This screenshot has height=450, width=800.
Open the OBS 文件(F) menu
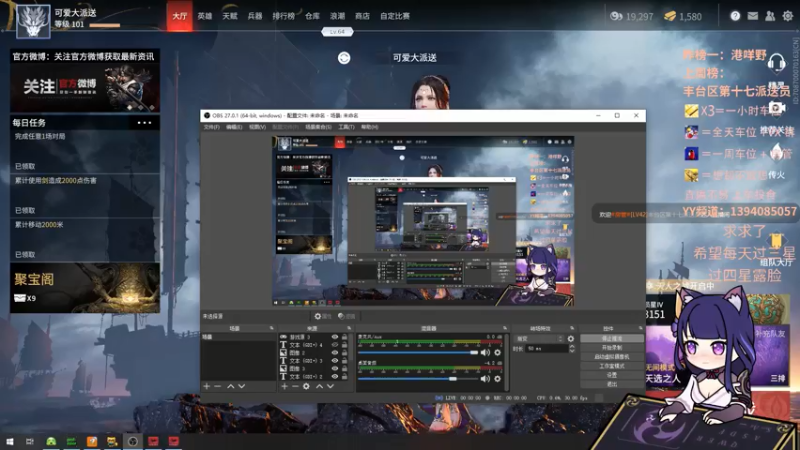[x=212, y=127]
